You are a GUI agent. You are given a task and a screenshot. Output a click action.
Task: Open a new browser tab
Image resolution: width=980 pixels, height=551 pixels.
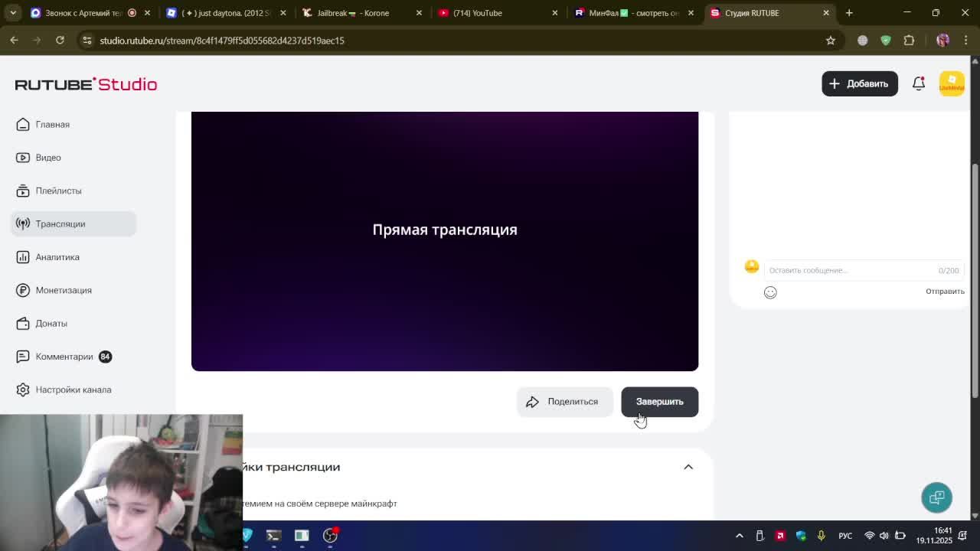tap(849, 13)
